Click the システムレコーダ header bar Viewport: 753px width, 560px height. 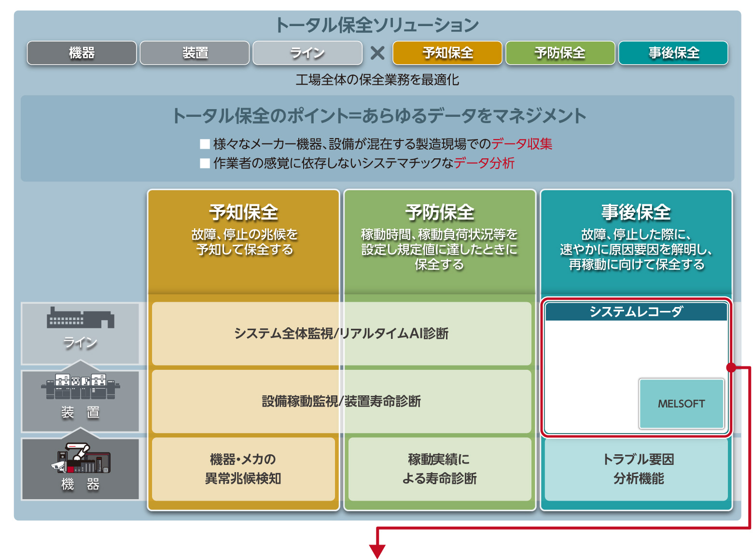(x=636, y=312)
